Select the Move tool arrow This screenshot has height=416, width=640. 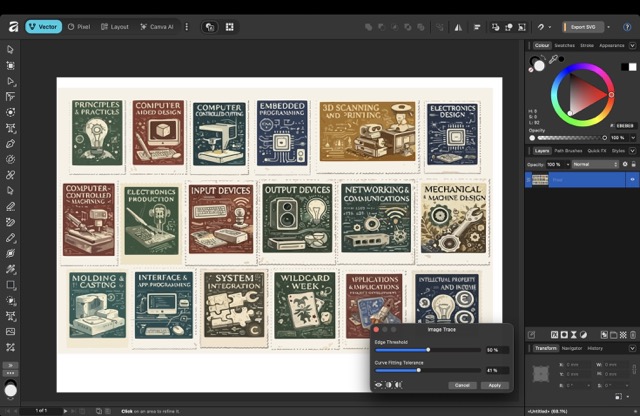pyautogui.click(x=10, y=50)
